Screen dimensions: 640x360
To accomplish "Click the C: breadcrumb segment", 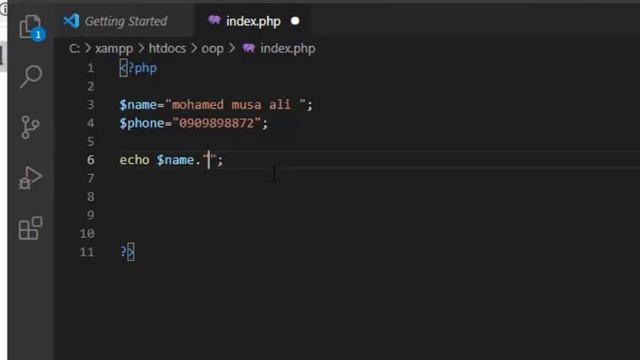I will (74, 49).
